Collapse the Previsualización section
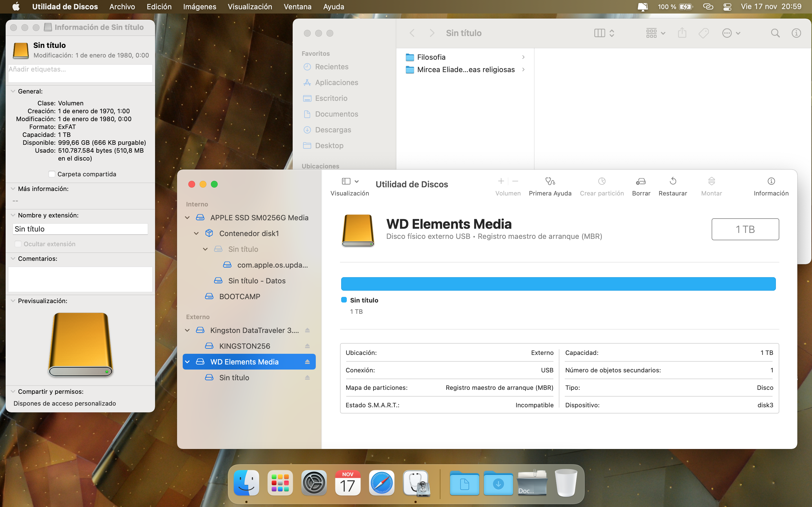 pos(13,301)
